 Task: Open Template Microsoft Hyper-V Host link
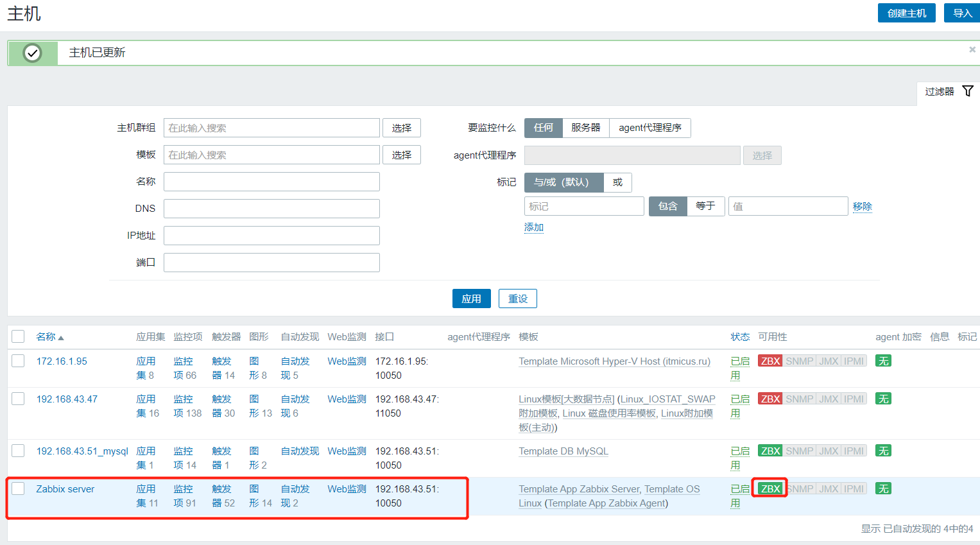coord(614,361)
